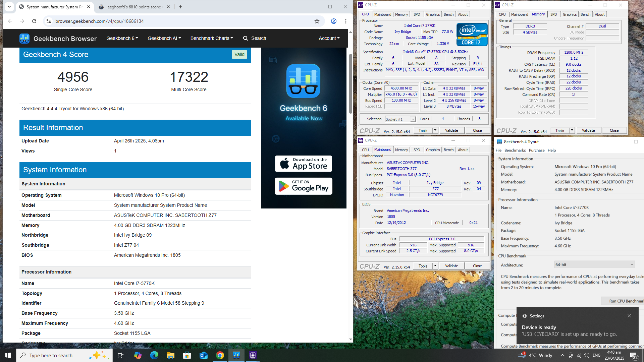Expand the Account menu
Image resolution: width=644 pixels, height=362 pixels.
[x=329, y=38]
